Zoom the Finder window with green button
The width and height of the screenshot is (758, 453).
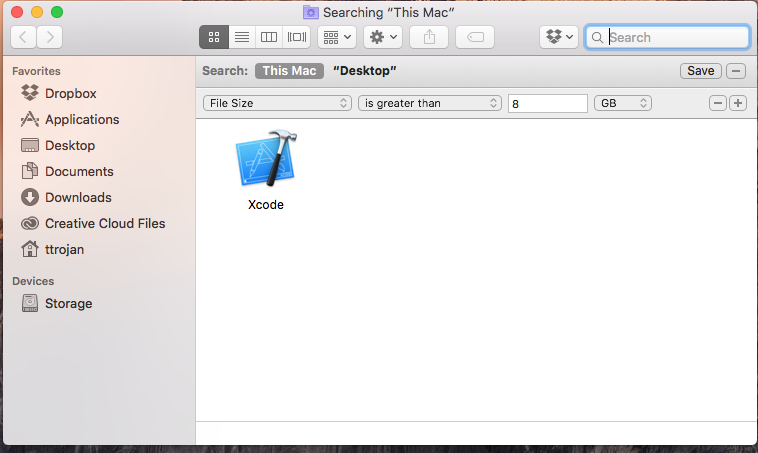tap(57, 12)
